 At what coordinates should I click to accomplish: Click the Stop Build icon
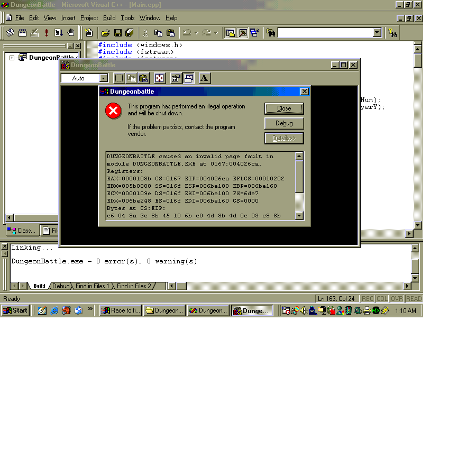34,32
